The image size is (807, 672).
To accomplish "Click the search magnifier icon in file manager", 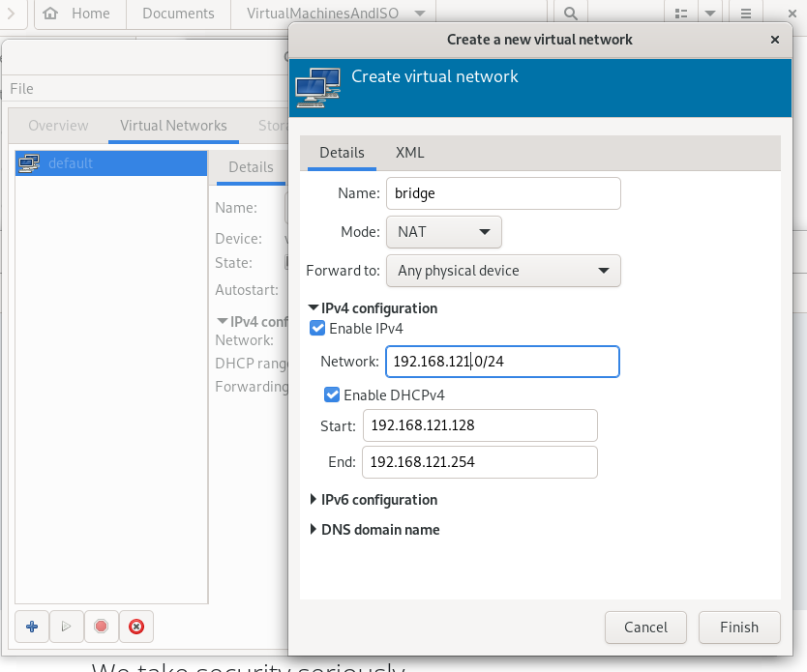I will click(571, 14).
